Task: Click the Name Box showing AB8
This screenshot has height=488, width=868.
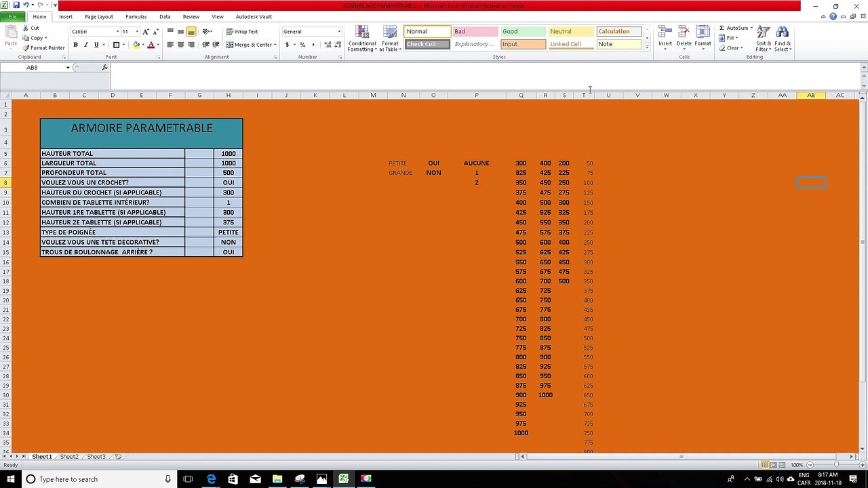Action: pos(32,68)
